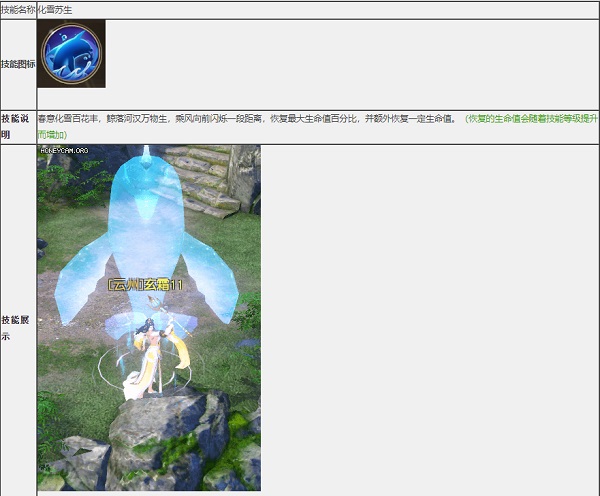Click the 技能展示 row label
The height and width of the screenshot is (496, 600).
pos(15,328)
